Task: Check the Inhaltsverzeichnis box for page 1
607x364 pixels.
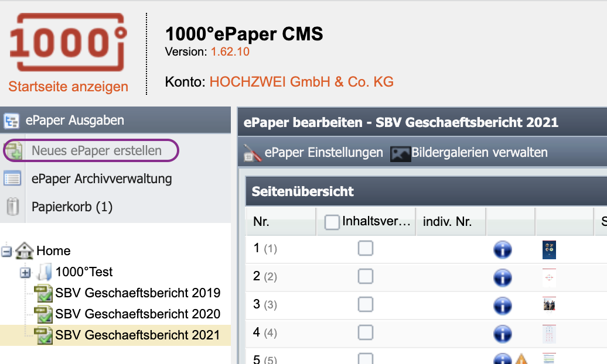Action: [366, 249]
